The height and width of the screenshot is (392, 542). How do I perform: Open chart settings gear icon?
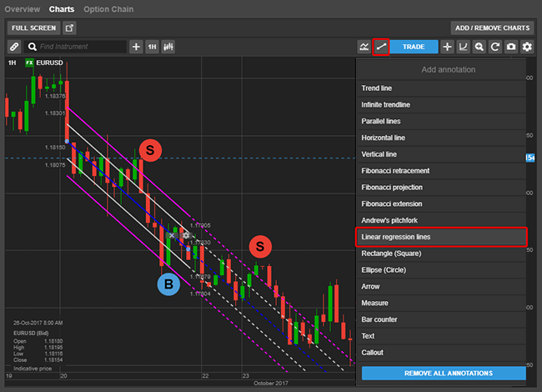[527, 47]
